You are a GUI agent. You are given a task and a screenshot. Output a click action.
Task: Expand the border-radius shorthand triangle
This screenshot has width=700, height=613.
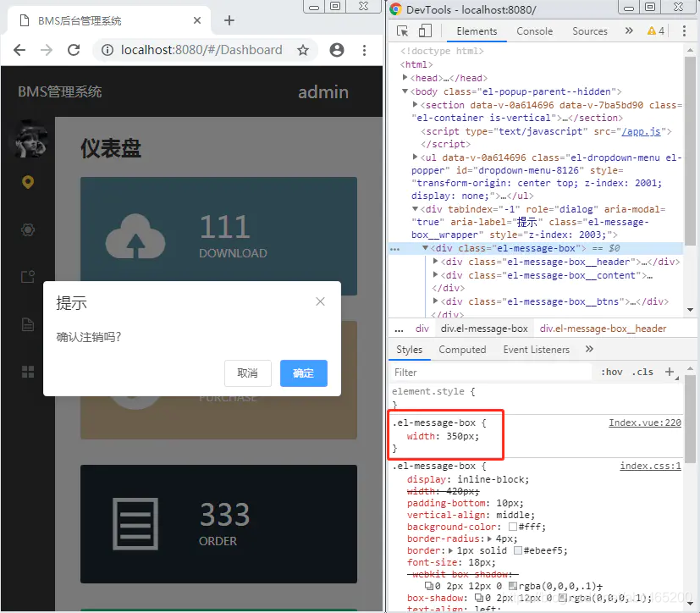tap(490, 538)
